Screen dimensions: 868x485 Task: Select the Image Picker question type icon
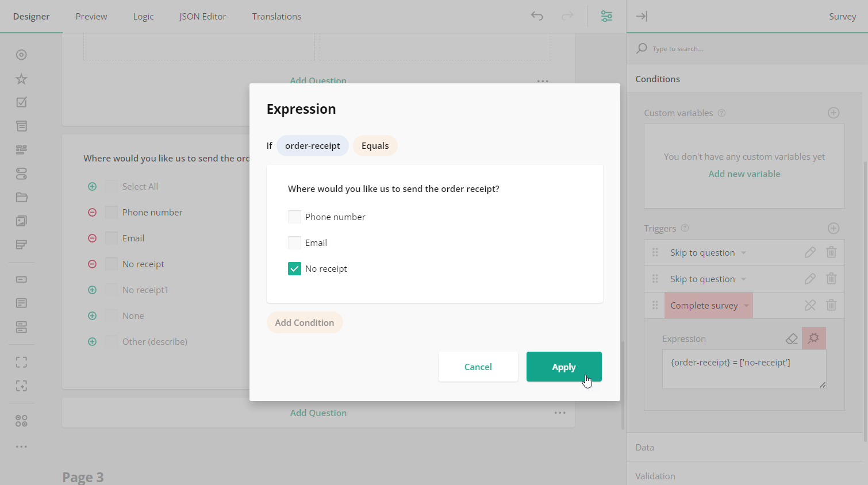click(x=21, y=221)
